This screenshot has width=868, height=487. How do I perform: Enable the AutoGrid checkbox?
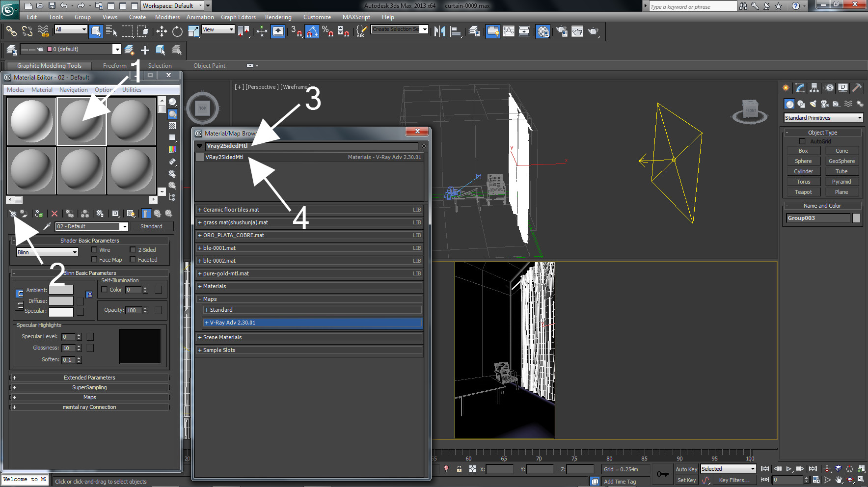(x=802, y=141)
